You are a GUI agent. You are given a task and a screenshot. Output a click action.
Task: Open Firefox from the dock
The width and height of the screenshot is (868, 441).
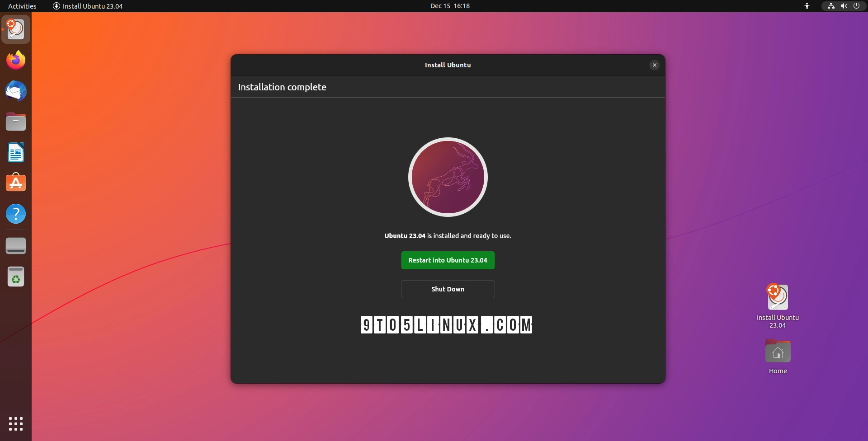point(16,60)
